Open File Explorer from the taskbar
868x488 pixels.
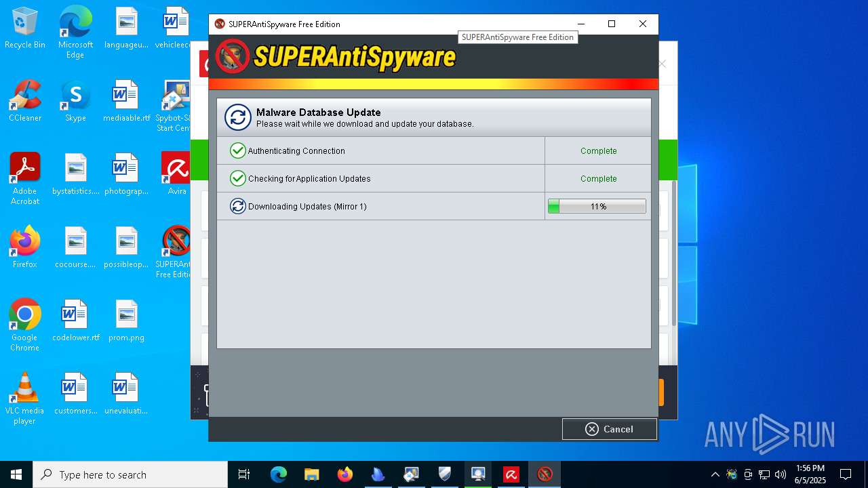pyautogui.click(x=311, y=474)
